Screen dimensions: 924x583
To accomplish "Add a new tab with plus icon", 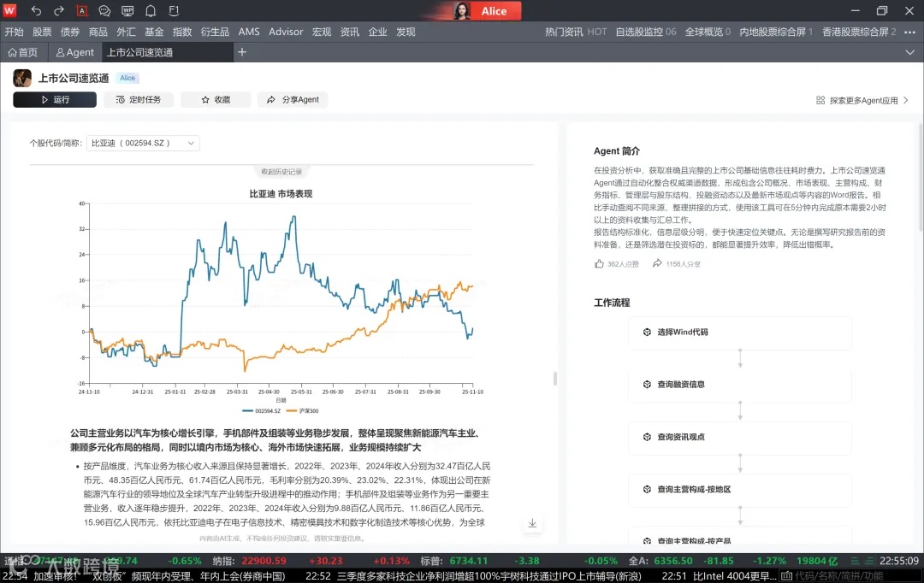I will point(241,52).
